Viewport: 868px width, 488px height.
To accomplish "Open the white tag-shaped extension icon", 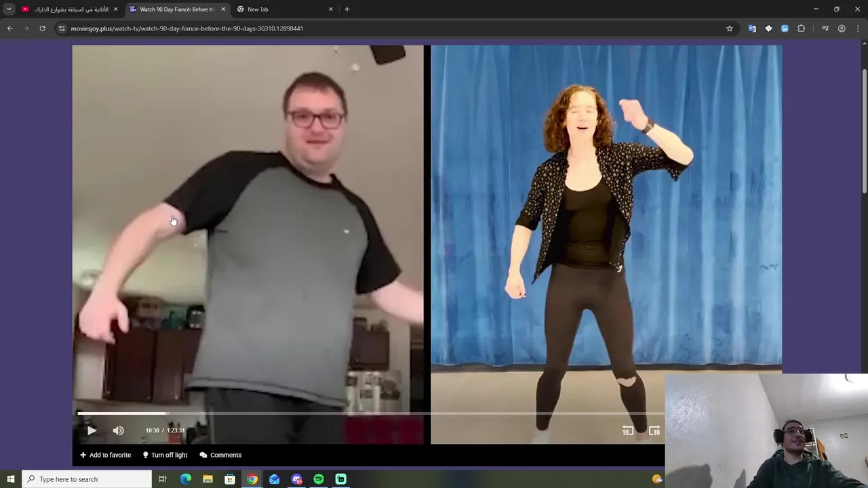I will (x=768, y=28).
